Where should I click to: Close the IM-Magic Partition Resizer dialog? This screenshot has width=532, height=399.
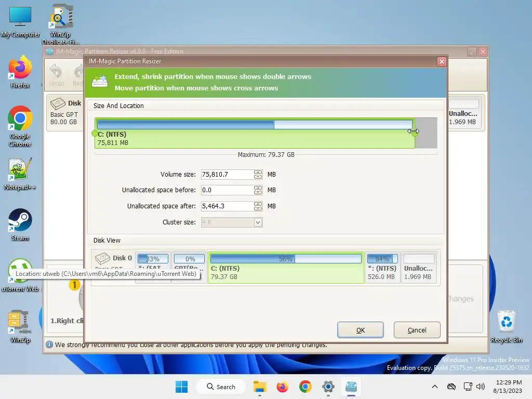442,61
